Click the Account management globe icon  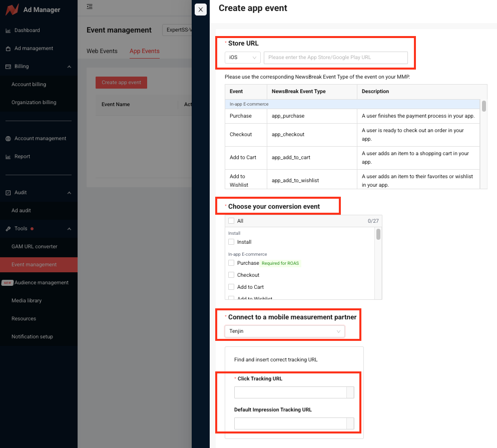coord(8,139)
